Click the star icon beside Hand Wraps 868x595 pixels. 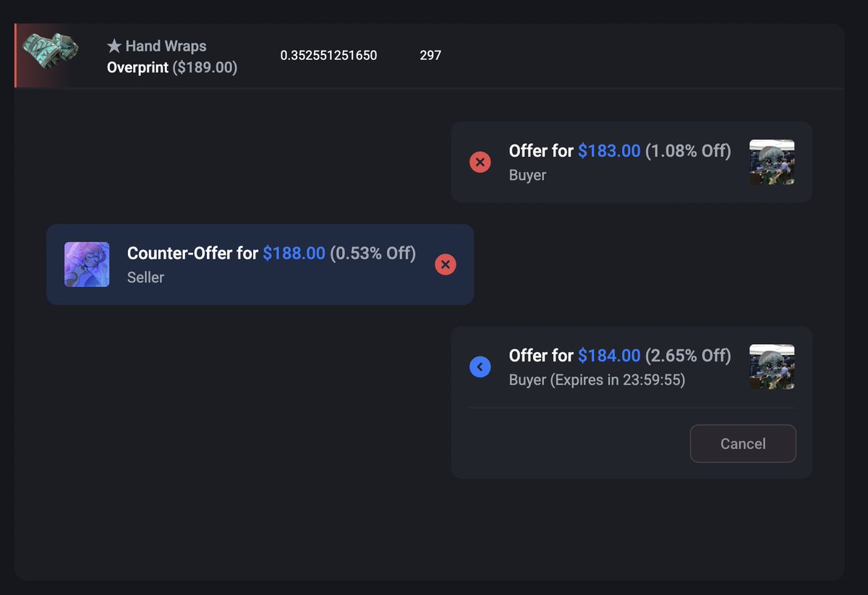[114, 46]
